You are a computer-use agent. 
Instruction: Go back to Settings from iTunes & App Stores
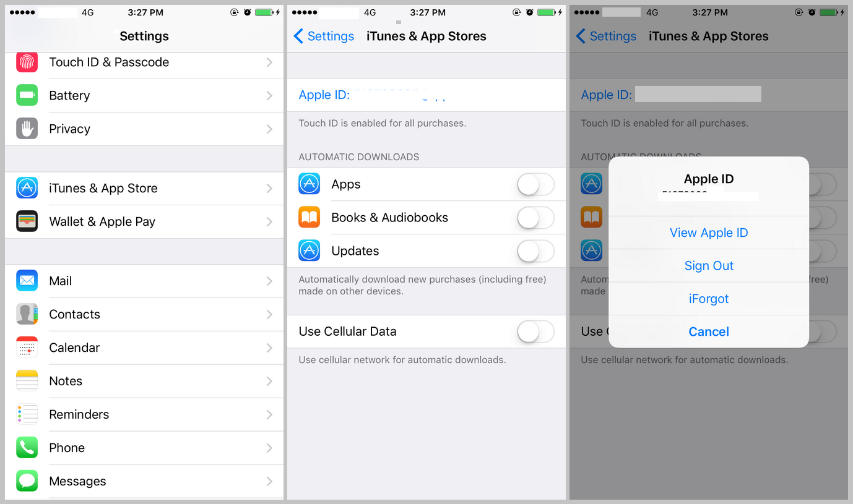[x=324, y=36]
